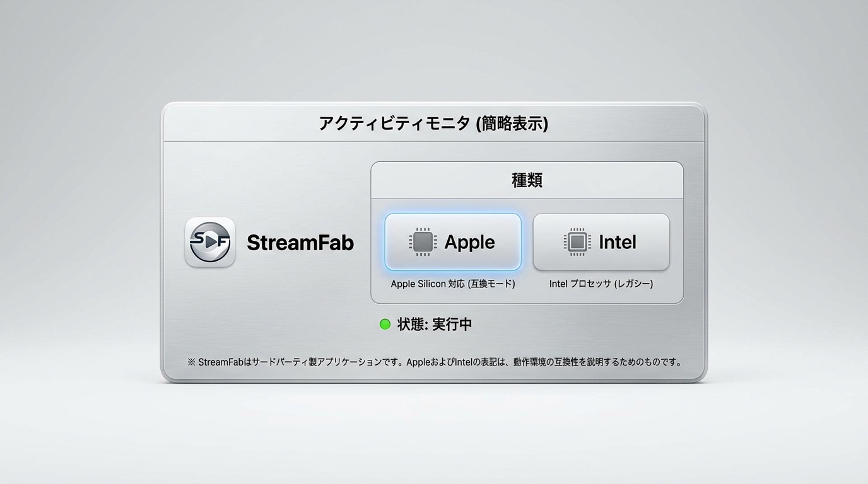The image size is (868, 484).
Task: Click the '状態: 実行中' status text
Action: [x=435, y=325]
